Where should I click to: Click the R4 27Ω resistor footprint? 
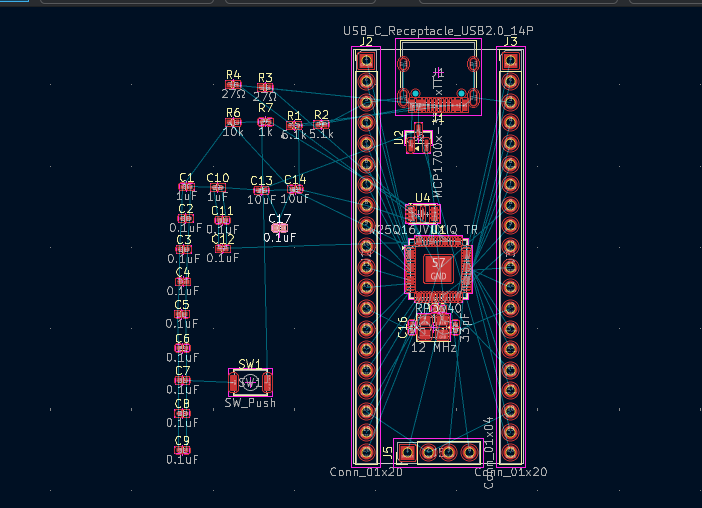point(234,86)
